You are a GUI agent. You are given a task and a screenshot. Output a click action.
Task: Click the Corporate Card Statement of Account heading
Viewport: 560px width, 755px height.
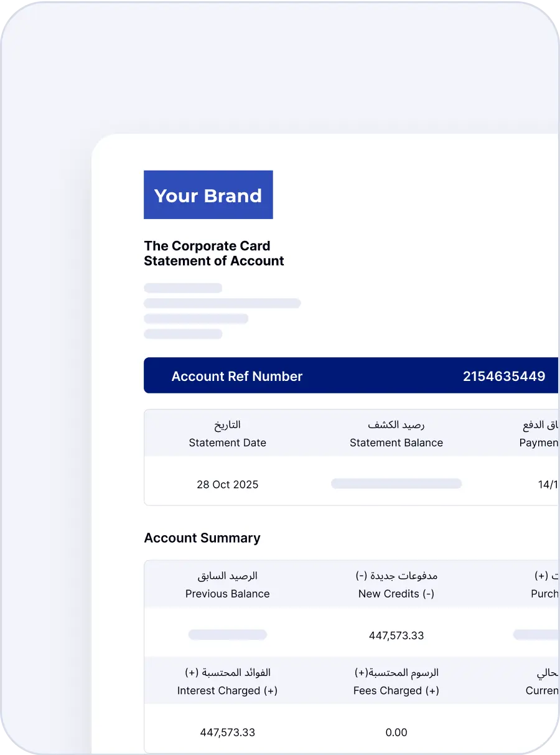[213, 253]
